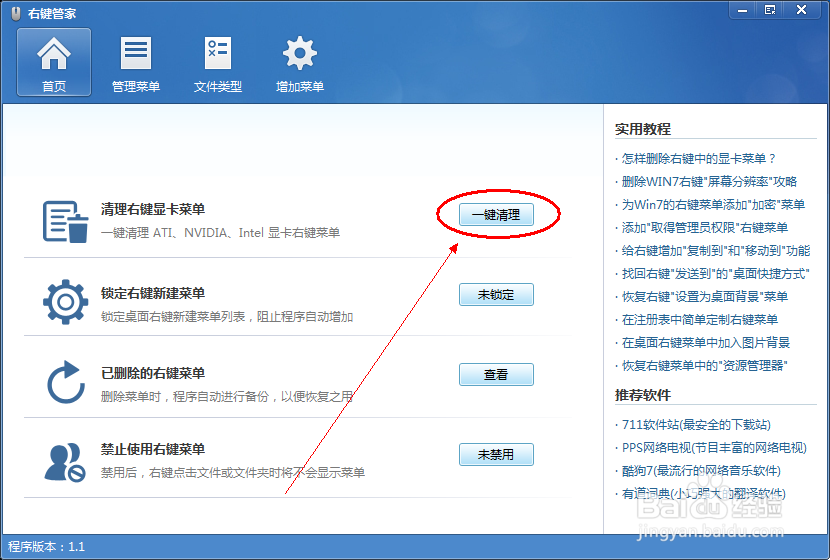Click the blocked users icon beside 禁止使用右键菜单
Viewport: 830px width, 560px height.
[x=65, y=463]
